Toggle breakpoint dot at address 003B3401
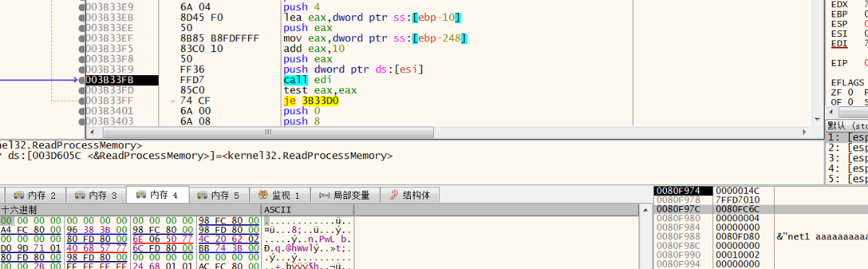The height and width of the screenshot is (269, 868). 81,111
